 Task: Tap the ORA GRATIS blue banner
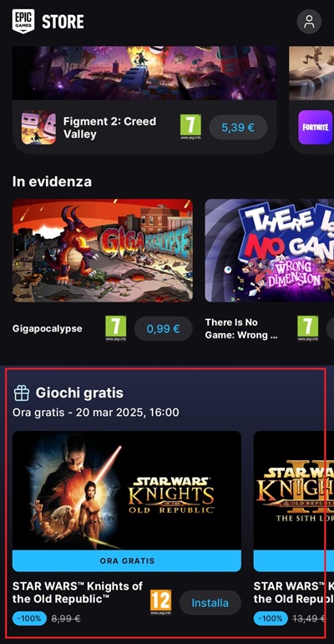pos(127,561)
